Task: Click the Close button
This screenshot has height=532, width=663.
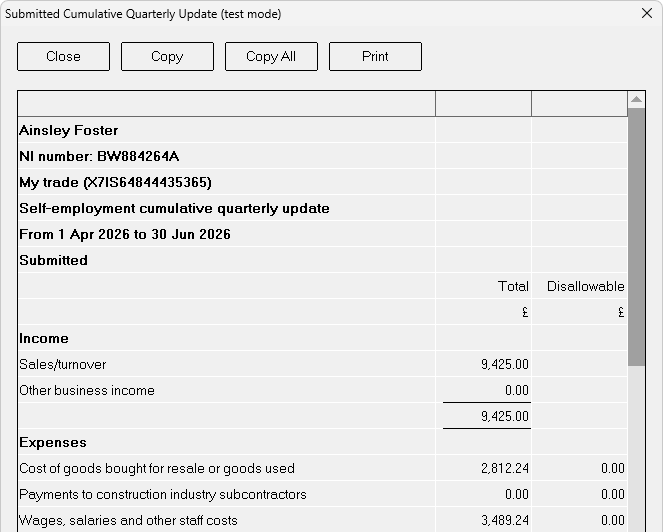Action: pyautogui.click(x=63, y=56)
